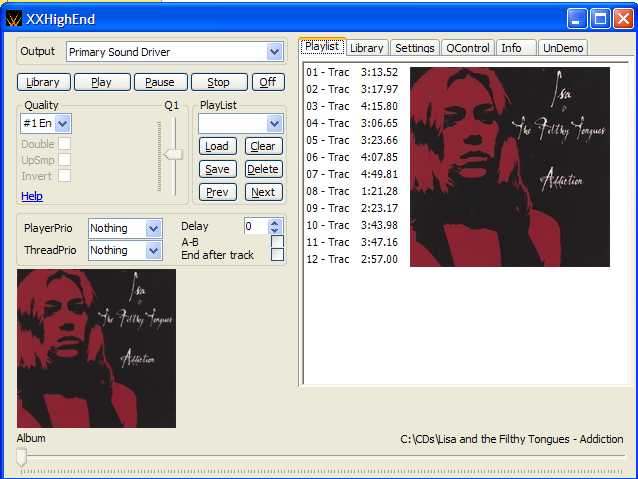Viewport: 638px width, 479px height.
Task: Select track "06 - Trac" 4:07.85
Action: tap(352, 157)
